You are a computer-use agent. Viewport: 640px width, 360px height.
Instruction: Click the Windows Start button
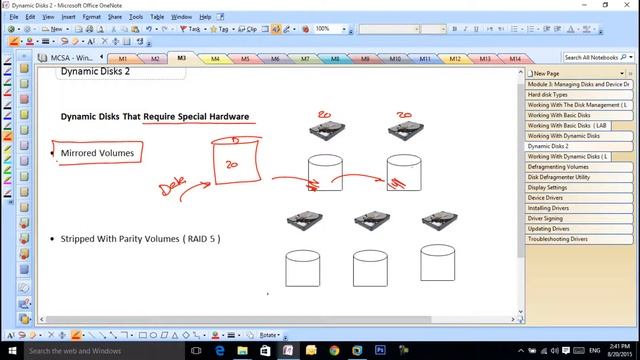(12, 351)
